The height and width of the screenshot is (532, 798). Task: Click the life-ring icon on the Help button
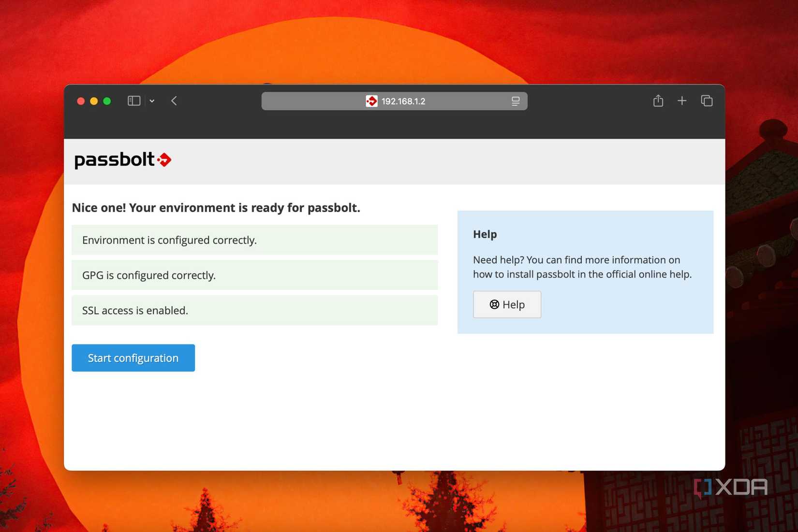(x=494, y=304)
